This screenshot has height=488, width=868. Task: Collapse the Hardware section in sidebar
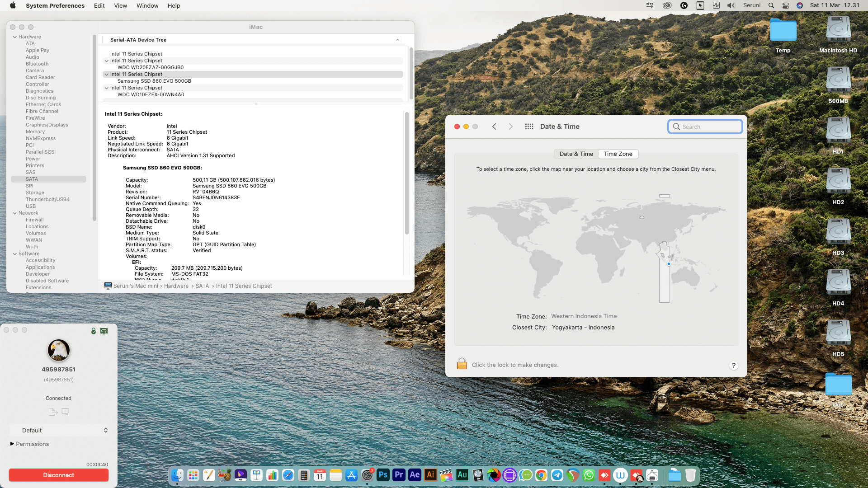point(15,37)
